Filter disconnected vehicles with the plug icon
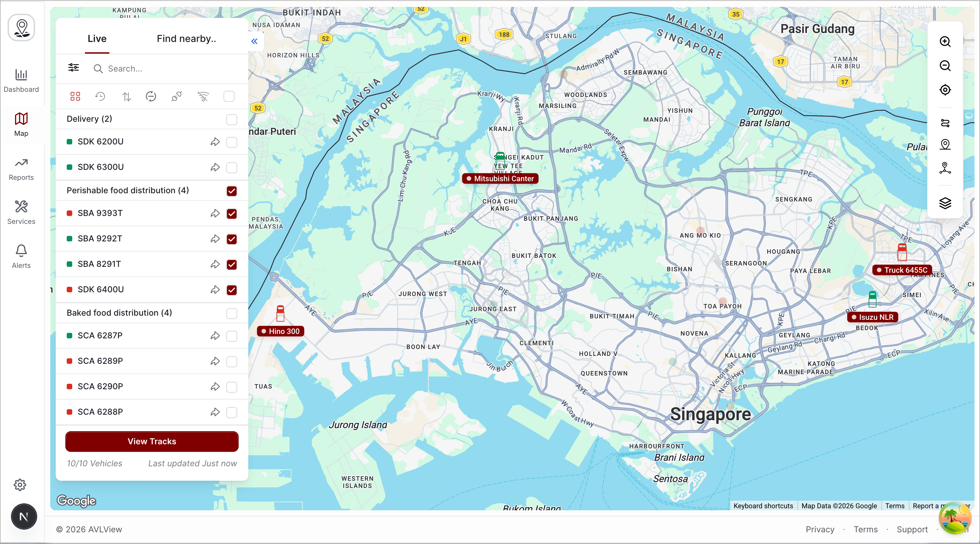The image size is (980, 544). [x=176, y=96]
